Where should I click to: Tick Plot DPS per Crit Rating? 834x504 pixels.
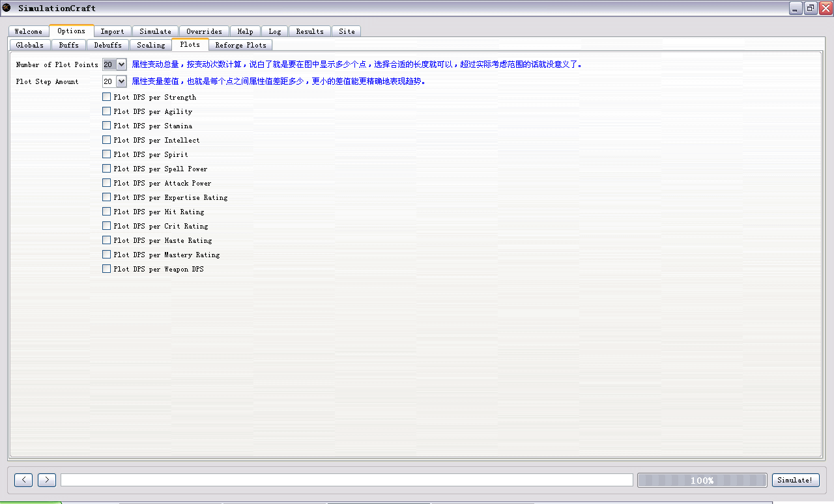pos(107,226)
